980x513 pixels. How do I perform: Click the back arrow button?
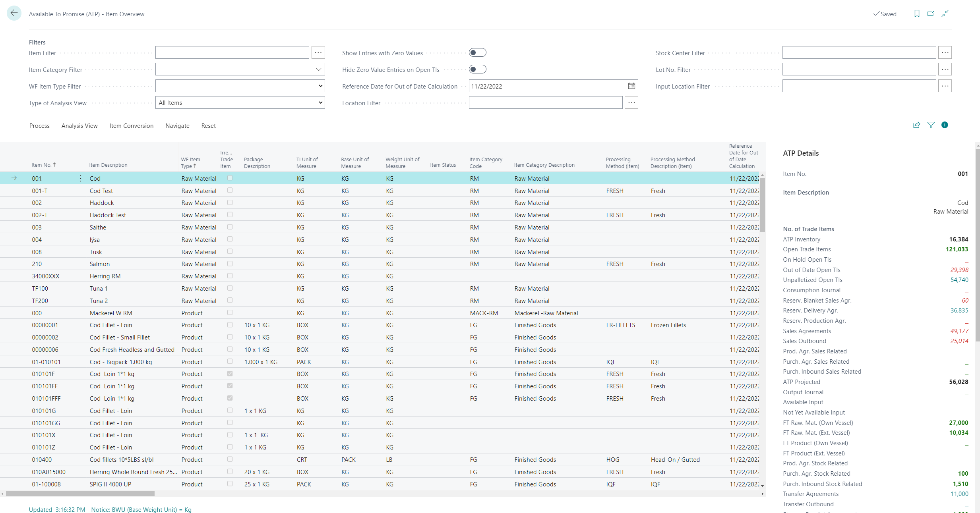tap(14, 13)
